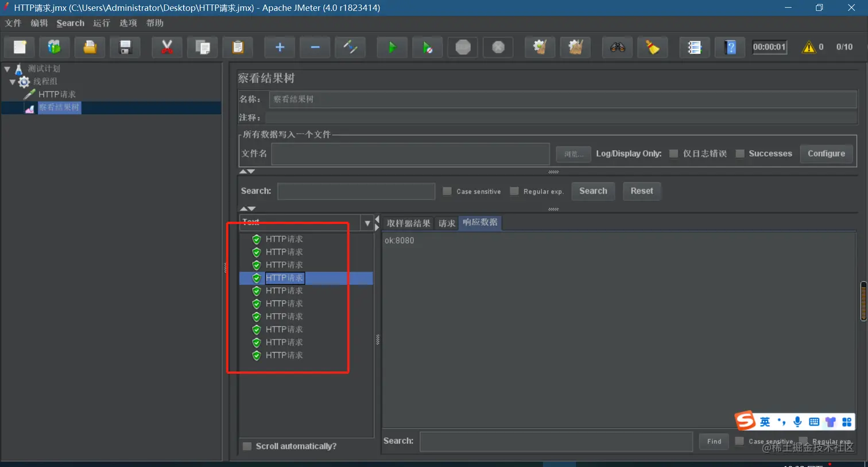Focus the 文件名 filename input field
The image size is (868, 467).
pos(410,154)
